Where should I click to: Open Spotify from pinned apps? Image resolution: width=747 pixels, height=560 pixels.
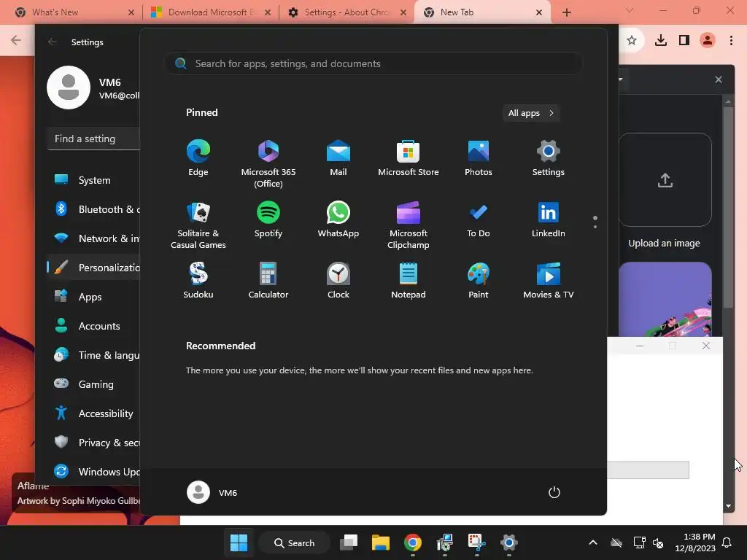tap(268, 219)
